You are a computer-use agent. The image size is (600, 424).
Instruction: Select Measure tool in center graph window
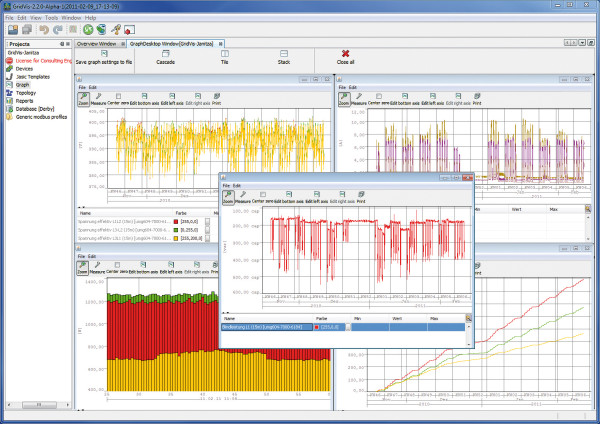(x=245, y=197)
